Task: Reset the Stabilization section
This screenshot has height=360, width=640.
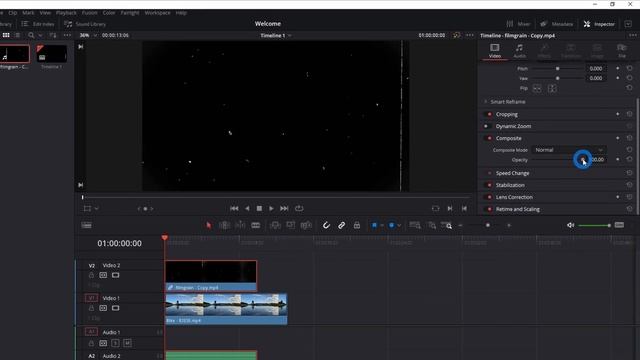Action: click(x=629, y=185)
